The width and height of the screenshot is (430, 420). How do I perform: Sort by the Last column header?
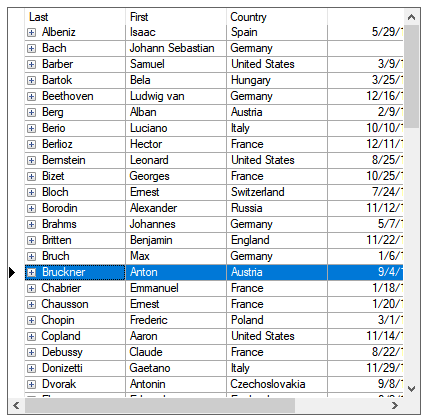75,17
